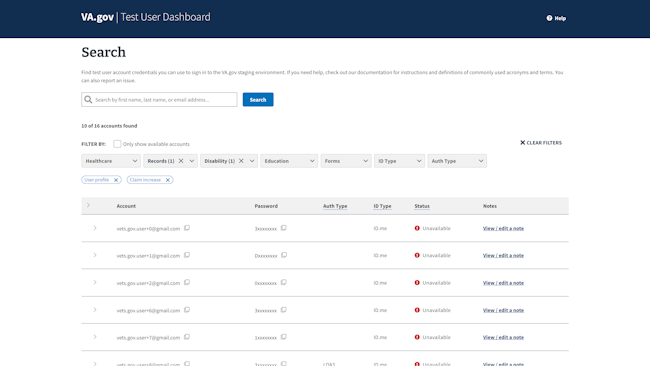Click Unavailable status icon for user+0 row

tap(417, 228)
